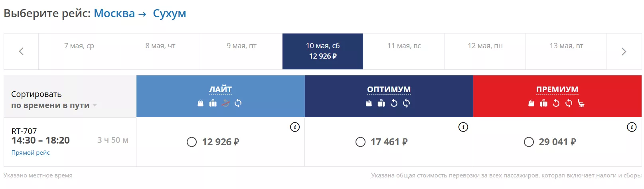Select the ЛАЙТ fare at 12 926 ₽
Viewport: 644px width, 189px height.
click(192, 142)
